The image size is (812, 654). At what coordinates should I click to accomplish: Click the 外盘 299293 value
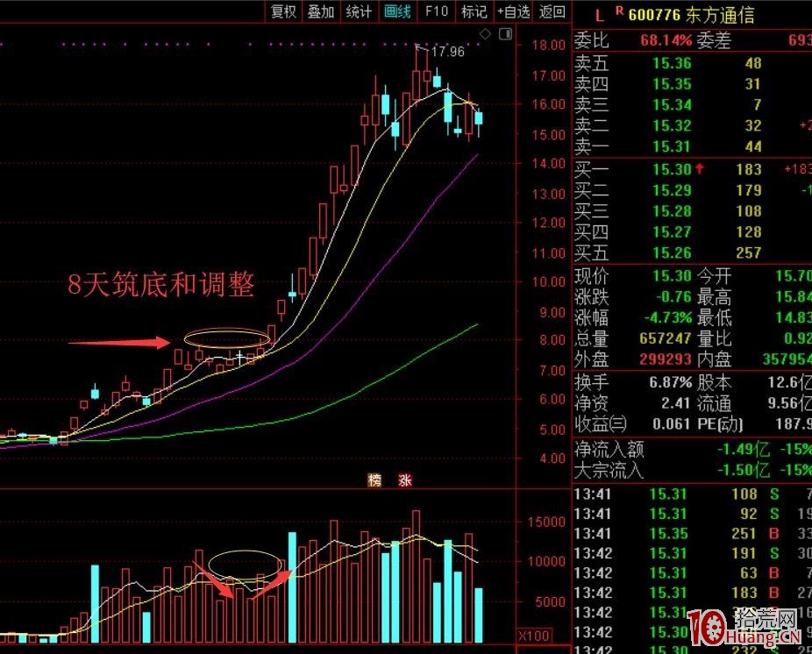pos(666,359)
